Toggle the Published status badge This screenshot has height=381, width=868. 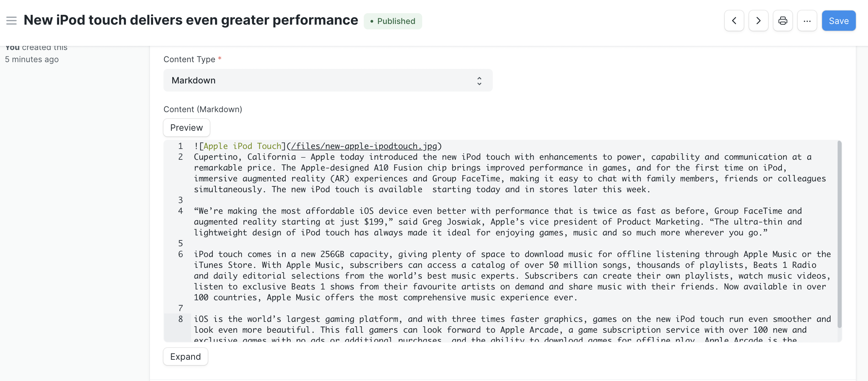[x=393, y=21]
